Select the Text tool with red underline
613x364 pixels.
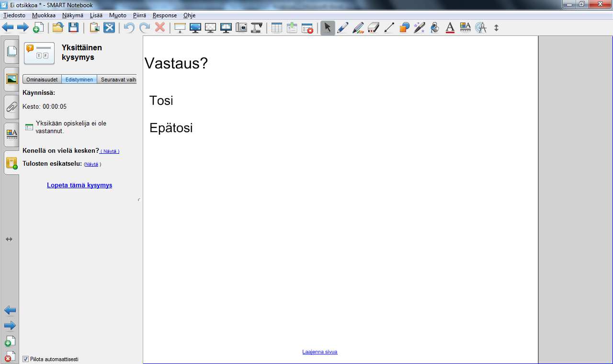pyautogui.click(x=450, y=28)
